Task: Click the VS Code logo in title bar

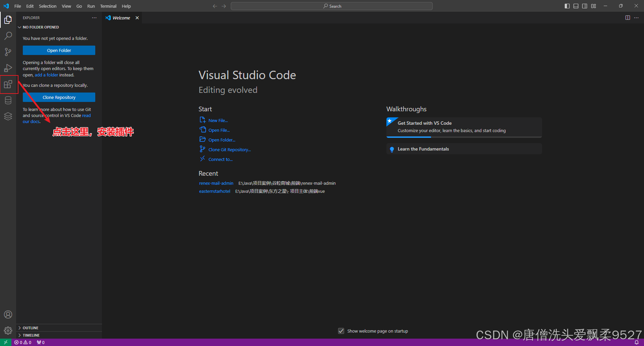Action: (x=6, y=6)
